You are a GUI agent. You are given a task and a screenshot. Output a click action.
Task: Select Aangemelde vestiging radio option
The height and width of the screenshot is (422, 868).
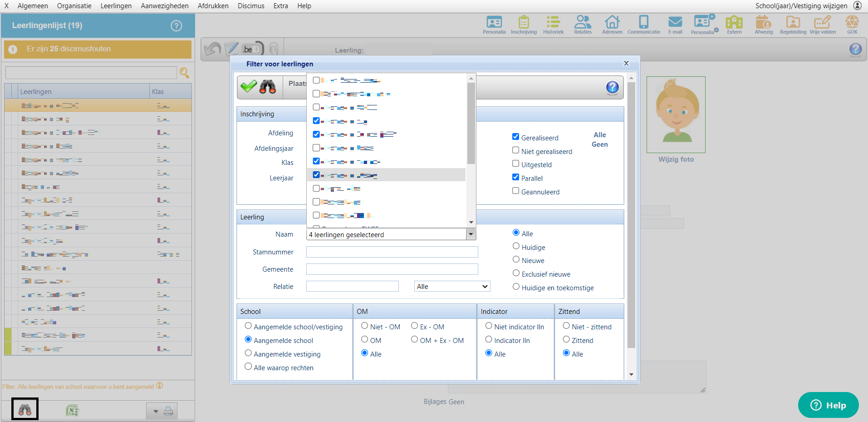[x=248, y=353]
